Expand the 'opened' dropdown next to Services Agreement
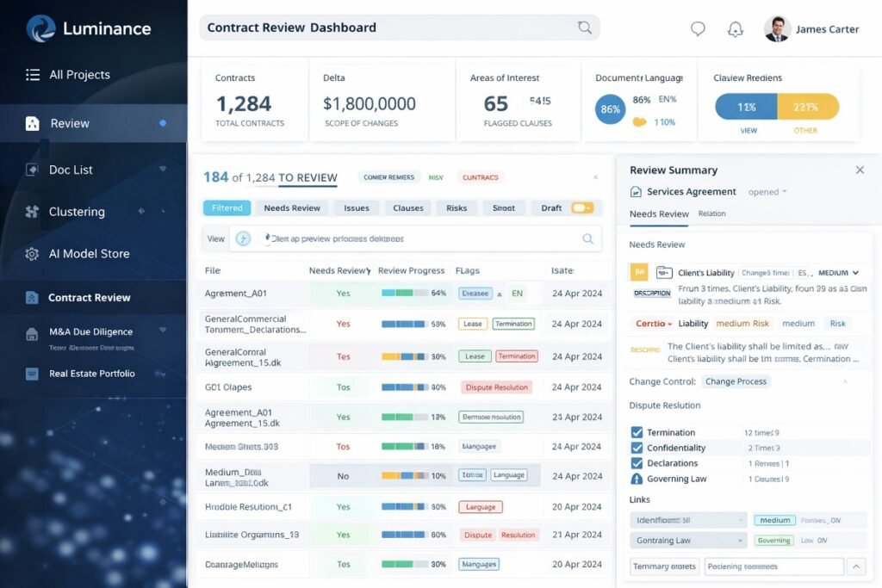 pos(766,191)
